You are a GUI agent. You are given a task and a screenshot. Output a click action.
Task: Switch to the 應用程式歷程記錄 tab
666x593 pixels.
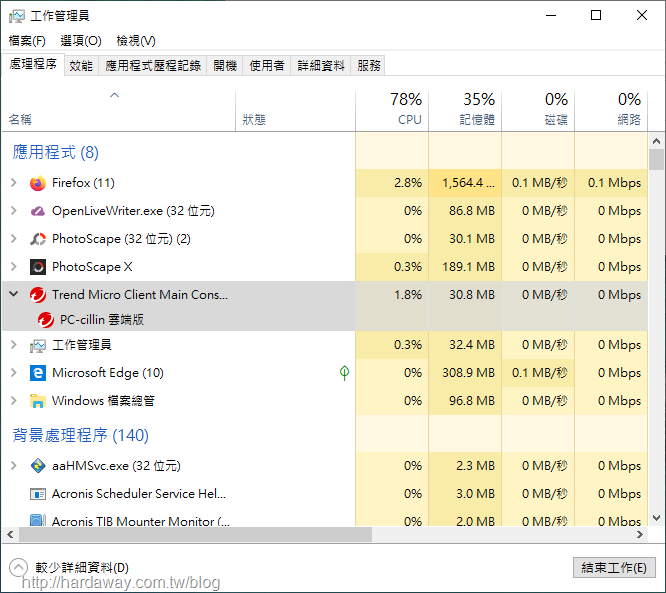coord(152,66)
